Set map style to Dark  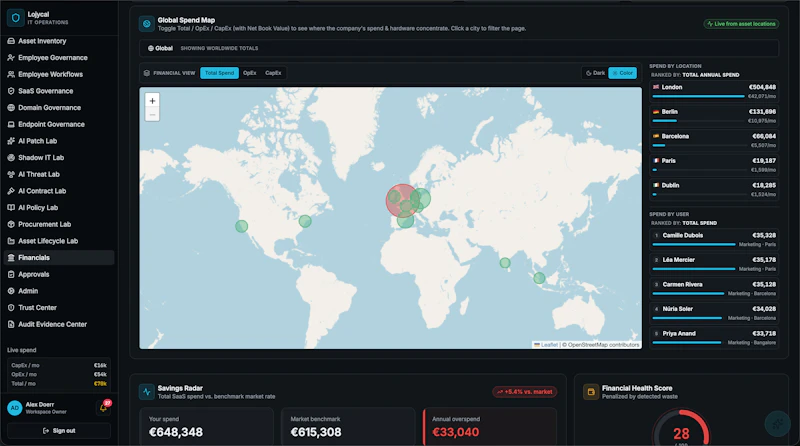pyautogui.click(x=595, y=73)
